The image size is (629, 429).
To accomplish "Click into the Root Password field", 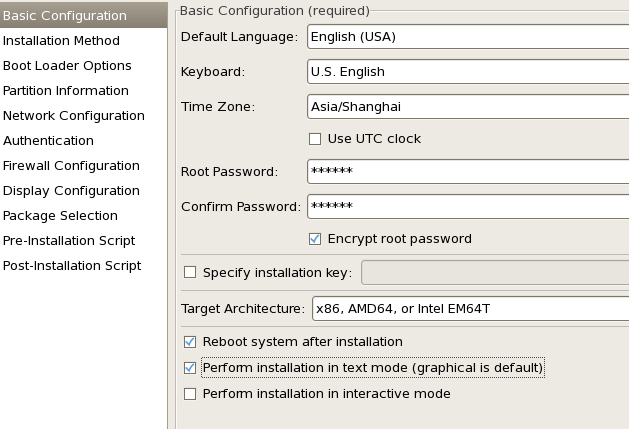I will click(468, 171).
